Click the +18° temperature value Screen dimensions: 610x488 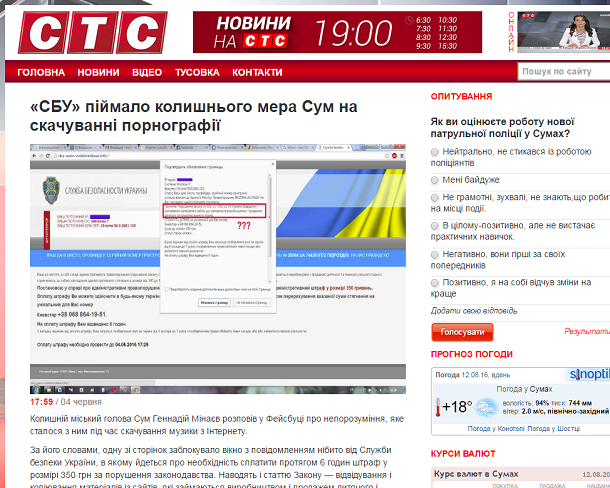pyautogui.click(x=458, y=407)
